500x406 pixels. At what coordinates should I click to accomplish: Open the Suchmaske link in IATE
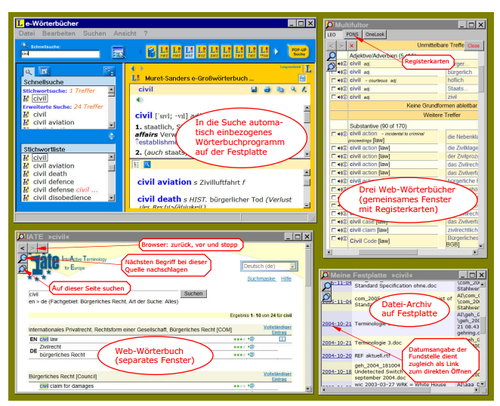click(x=261, y=279)
